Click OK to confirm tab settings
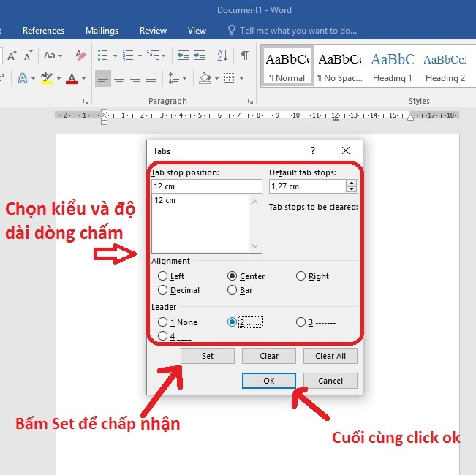 pos(269,381)
